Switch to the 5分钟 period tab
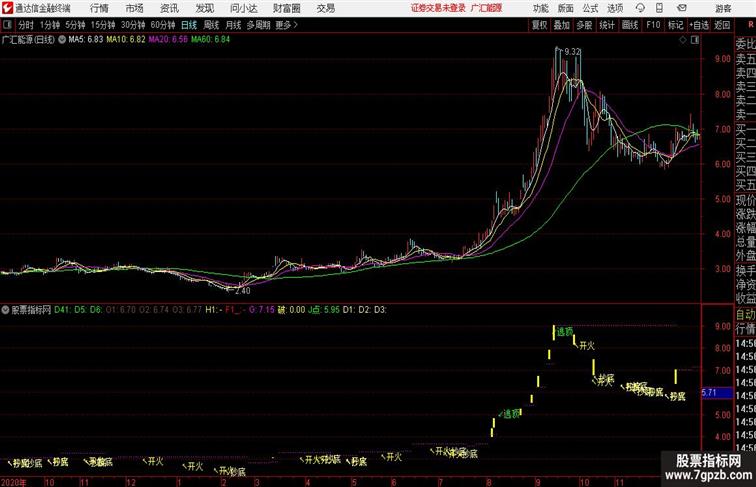756x487 pixels. coord(75,25)
